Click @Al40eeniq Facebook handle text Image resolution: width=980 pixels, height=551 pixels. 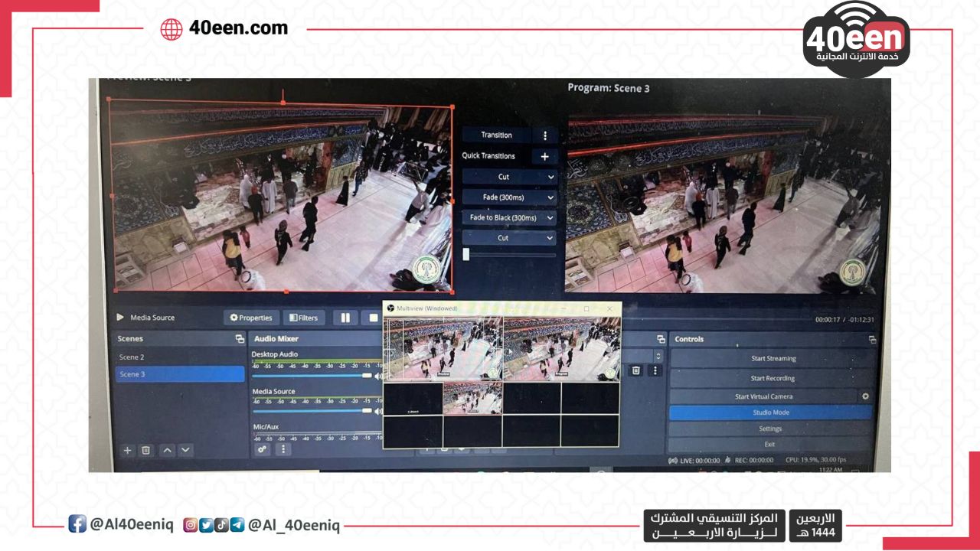[x=132, y=525]
